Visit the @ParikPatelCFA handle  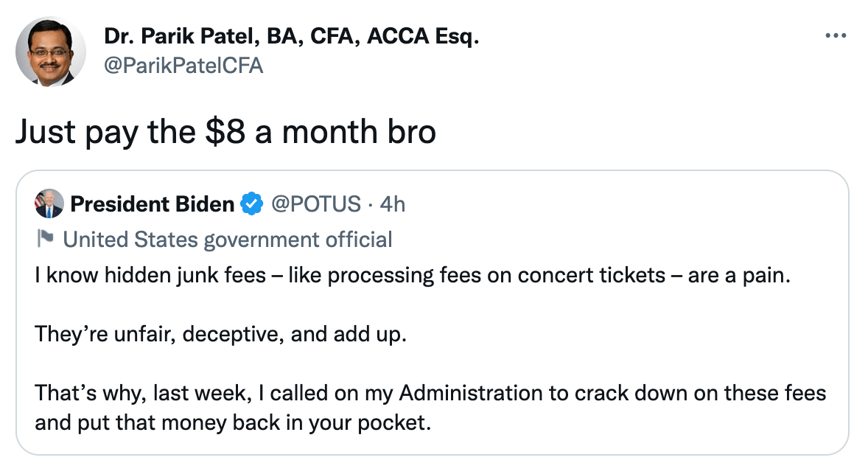point(183,66)
